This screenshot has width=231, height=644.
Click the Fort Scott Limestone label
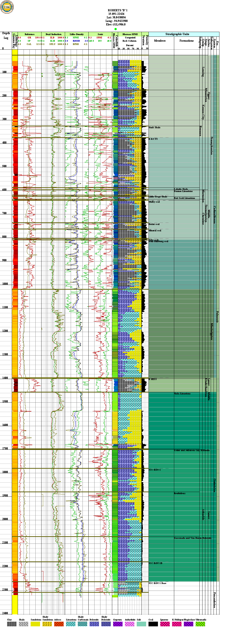184,198
